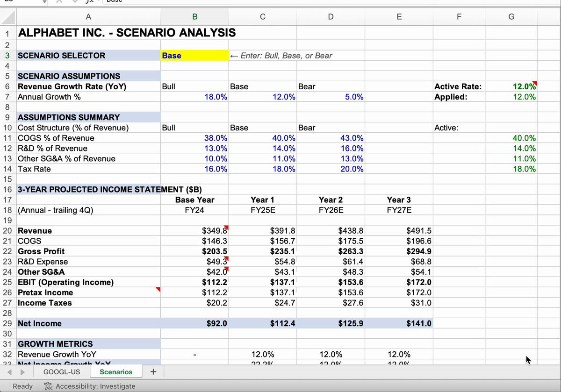
Task: Click the 'Applied:' label cell
Action: click(459, 97)
